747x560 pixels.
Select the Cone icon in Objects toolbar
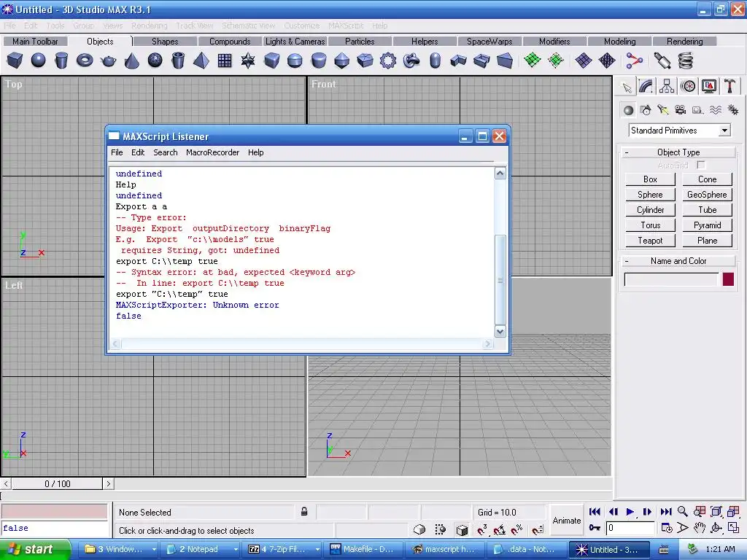131,61
